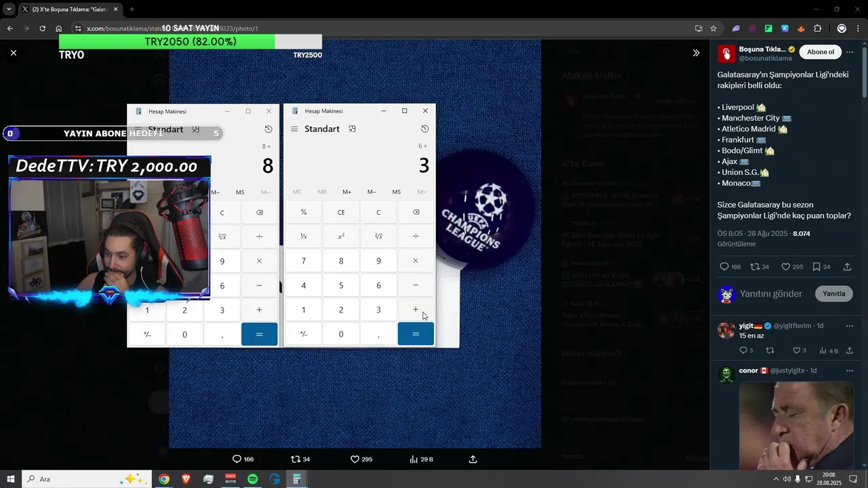Open Spotify from the taskbar
Screen dimensions: 868x488
[252, 479]
